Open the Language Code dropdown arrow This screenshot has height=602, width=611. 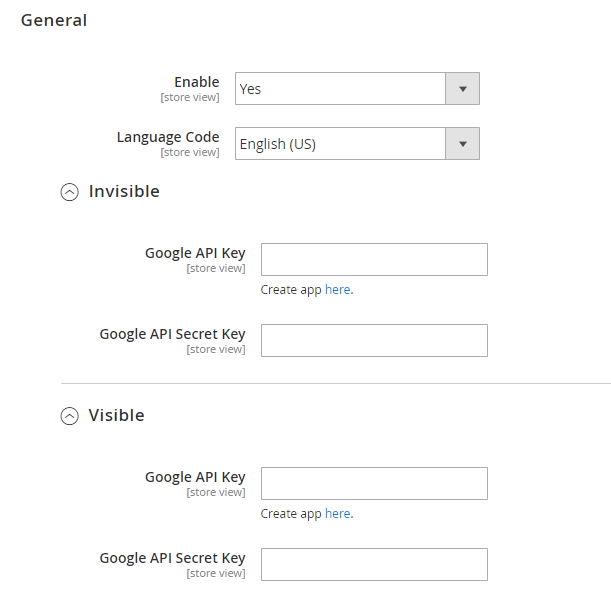coord(462,144)
